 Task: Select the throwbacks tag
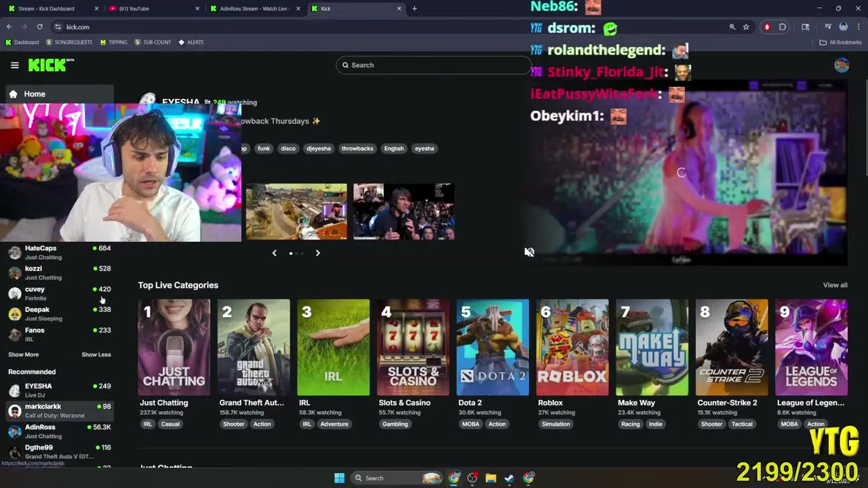click(x=357, y=148)
